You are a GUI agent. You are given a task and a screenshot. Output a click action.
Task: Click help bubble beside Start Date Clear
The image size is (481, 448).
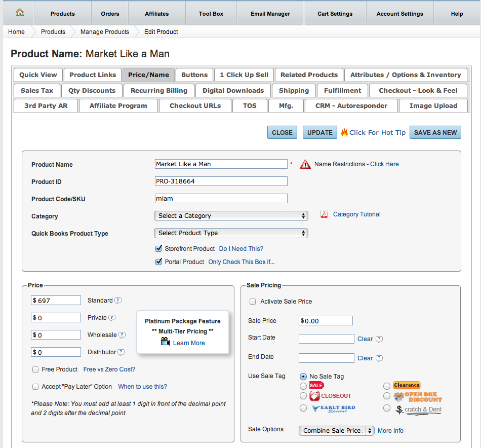point(379,339)
